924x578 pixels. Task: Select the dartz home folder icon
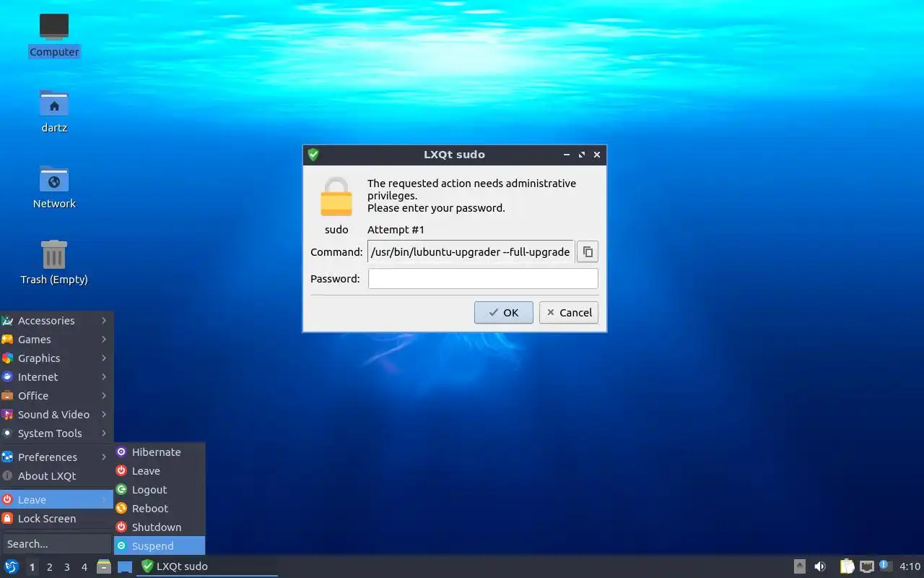[x=54, y=111]
